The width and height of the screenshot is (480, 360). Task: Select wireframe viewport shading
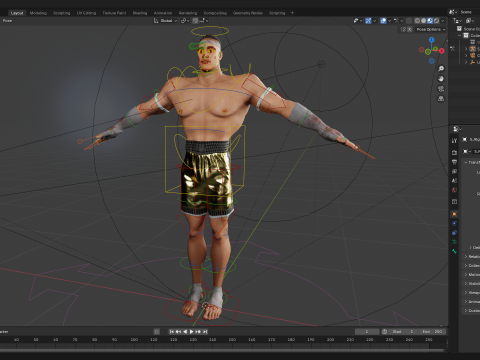tap(417, 21)
